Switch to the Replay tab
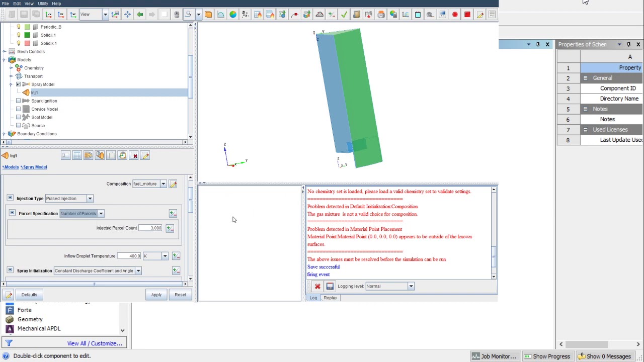This screenshot has width=644, height=362. point(330,298)
